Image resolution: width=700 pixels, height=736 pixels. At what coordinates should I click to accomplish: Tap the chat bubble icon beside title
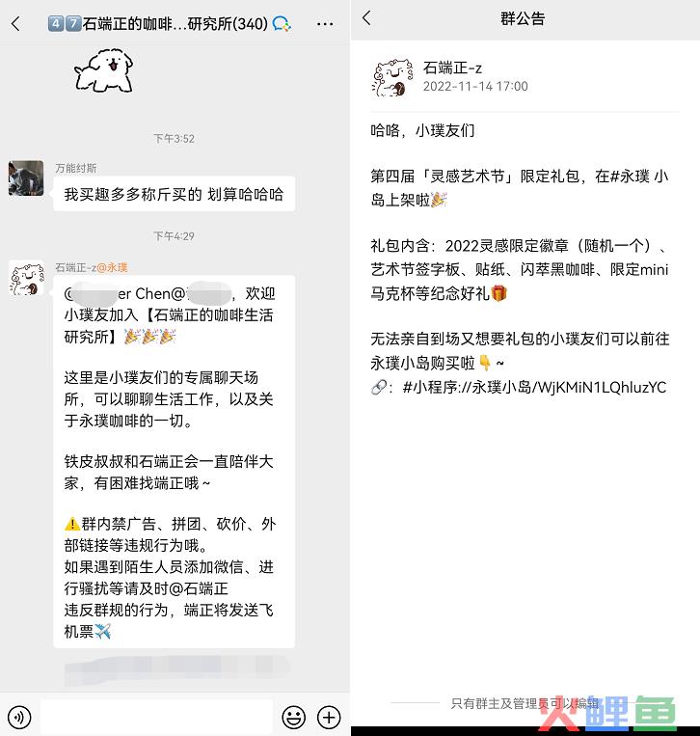282,23
